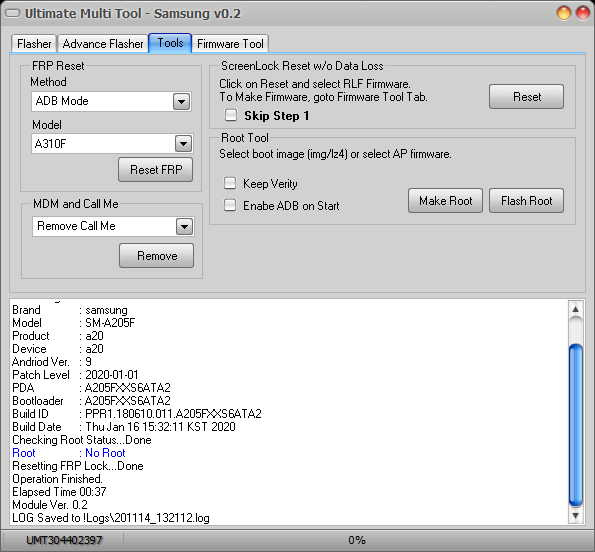Image resolution: width=595 pixels, height=552 pixels.
Task: Click the 'Remove Call Me' dropdown text
Action: point(76,226)
